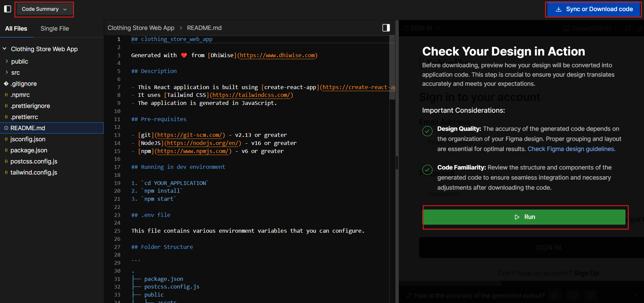Screen dimensions: 644x303
Task: Open the jsconfig.json file
Action: point(28,139)
